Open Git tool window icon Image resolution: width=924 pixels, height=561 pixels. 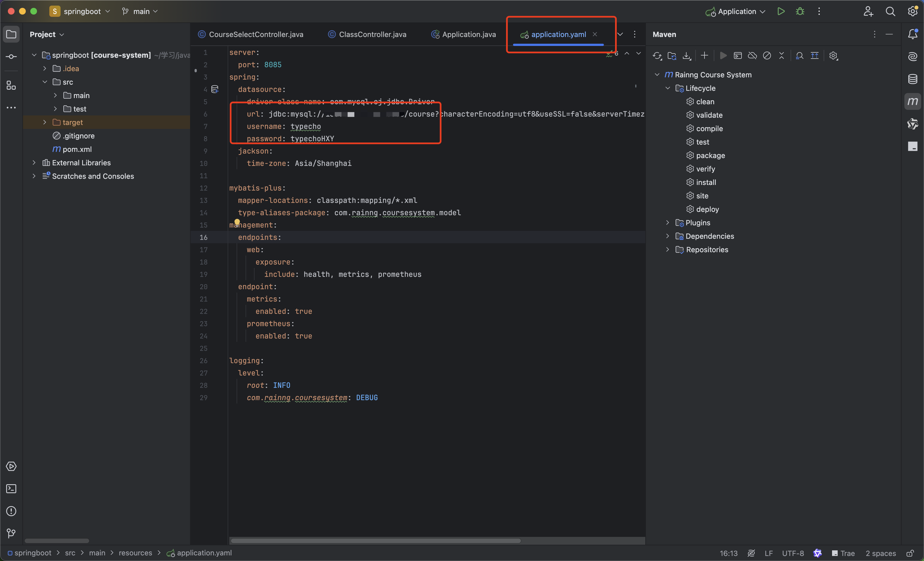(x=11, y=533)
